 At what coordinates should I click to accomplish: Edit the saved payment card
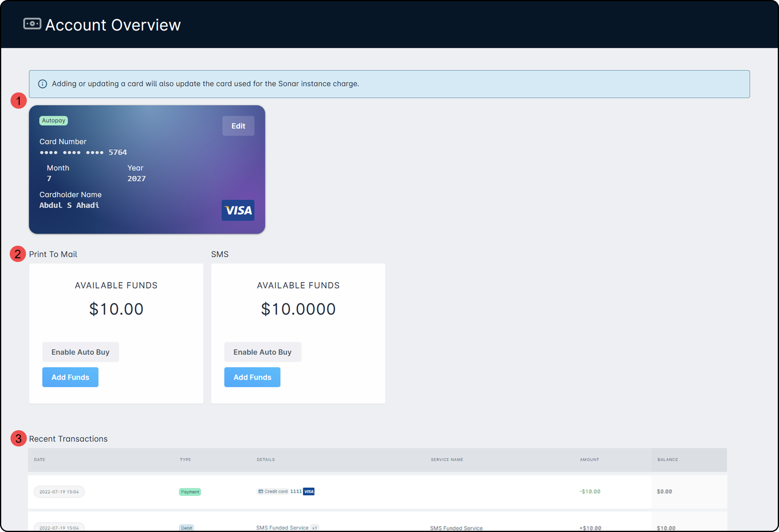[238, 126]
